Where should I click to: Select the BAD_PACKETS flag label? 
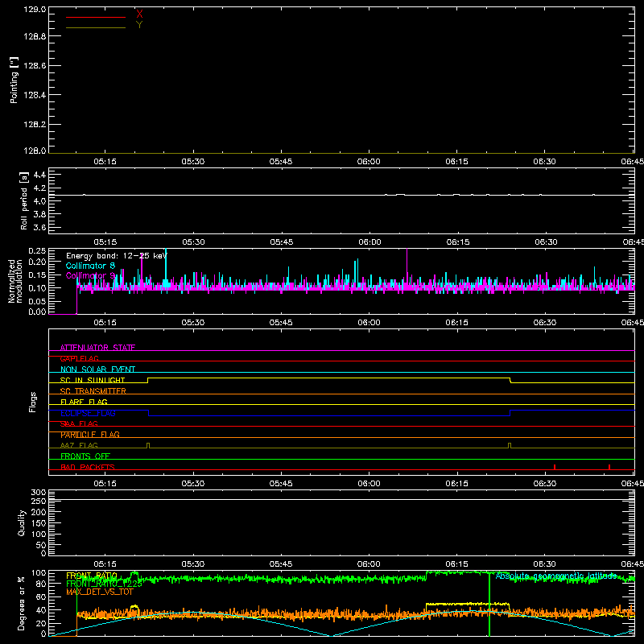(x=88, y=468)
